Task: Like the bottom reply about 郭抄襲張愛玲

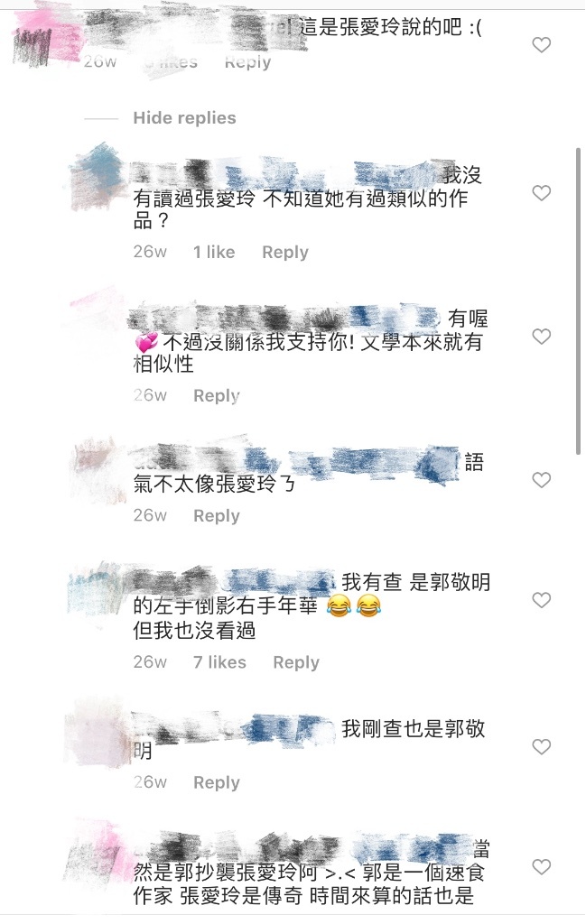Action: pos(541,867)
